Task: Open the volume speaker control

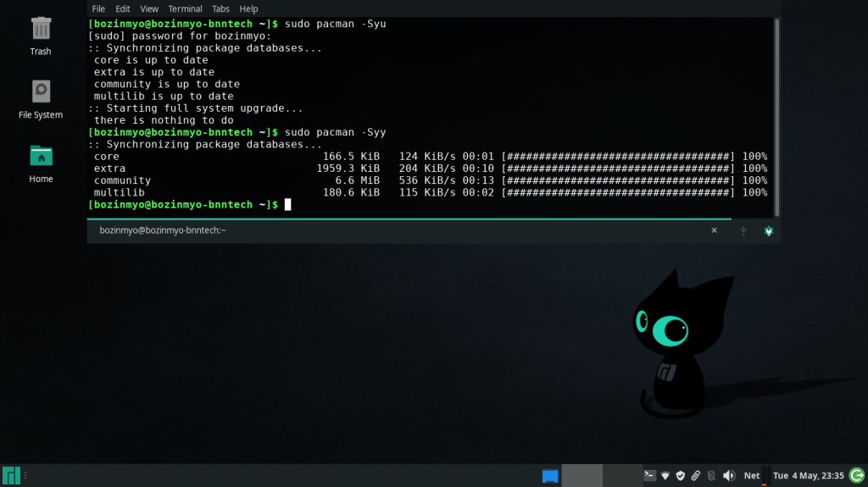Action: pyautogui.click(x=728, y=476)
